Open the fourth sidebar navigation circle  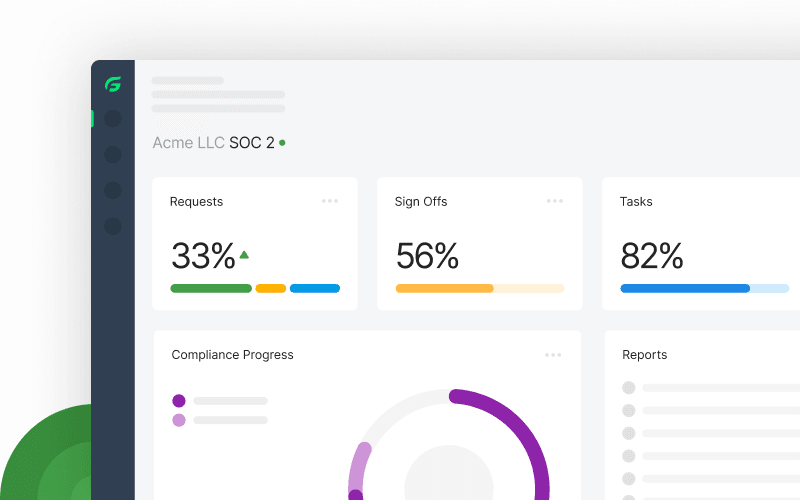pyautogui.click(x=113, y=226)
